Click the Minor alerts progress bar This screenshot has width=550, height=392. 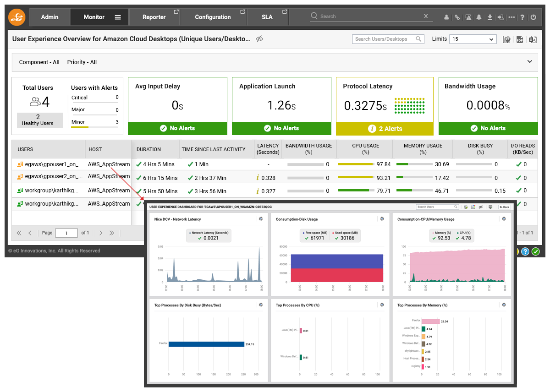pos(95,127)
